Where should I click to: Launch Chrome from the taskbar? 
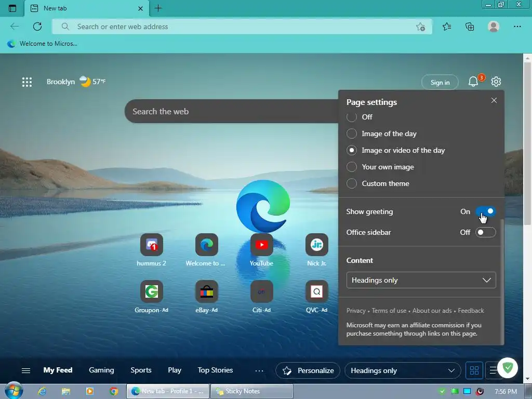(114, 391)
